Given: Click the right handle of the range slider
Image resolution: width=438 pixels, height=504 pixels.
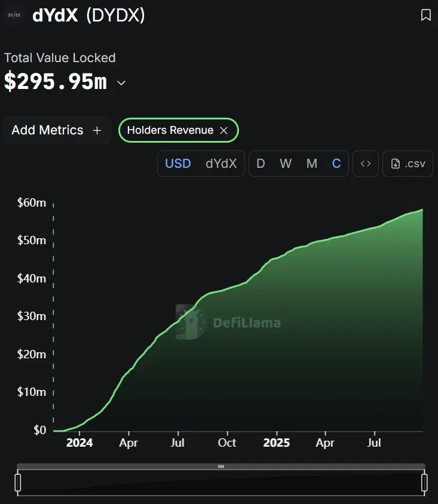Looking at the screenshot, I should (424, 483).
